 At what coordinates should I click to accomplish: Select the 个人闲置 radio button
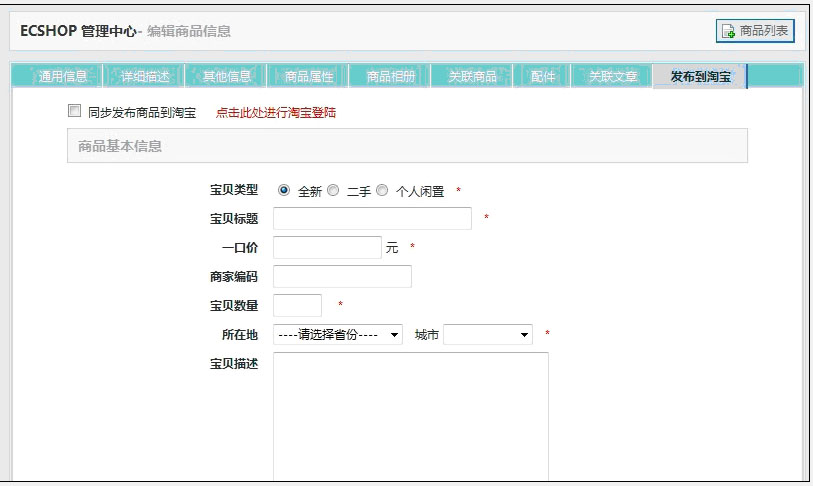tap(382, 190)
